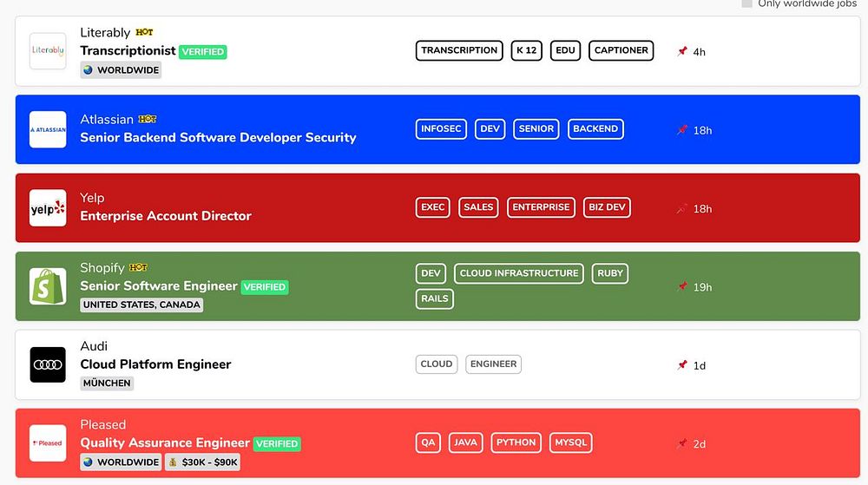868x485 pixels.
Task: Open Senior Backend Software Developer Security job
Action: click(218, 138)
